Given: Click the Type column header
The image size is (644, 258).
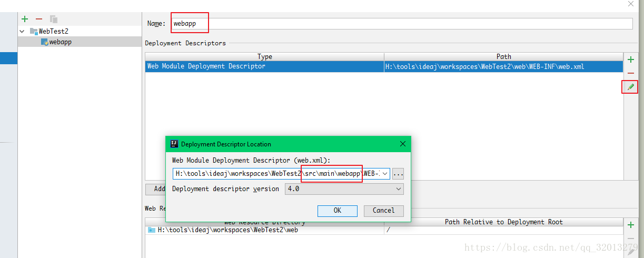Looking at the screenshot, I should (x=265, y=57).
